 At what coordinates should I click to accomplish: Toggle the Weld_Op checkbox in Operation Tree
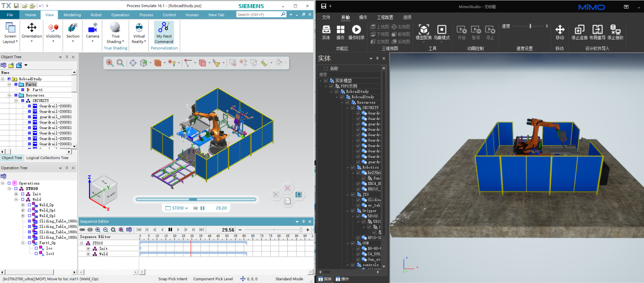[x=30, y=205]
